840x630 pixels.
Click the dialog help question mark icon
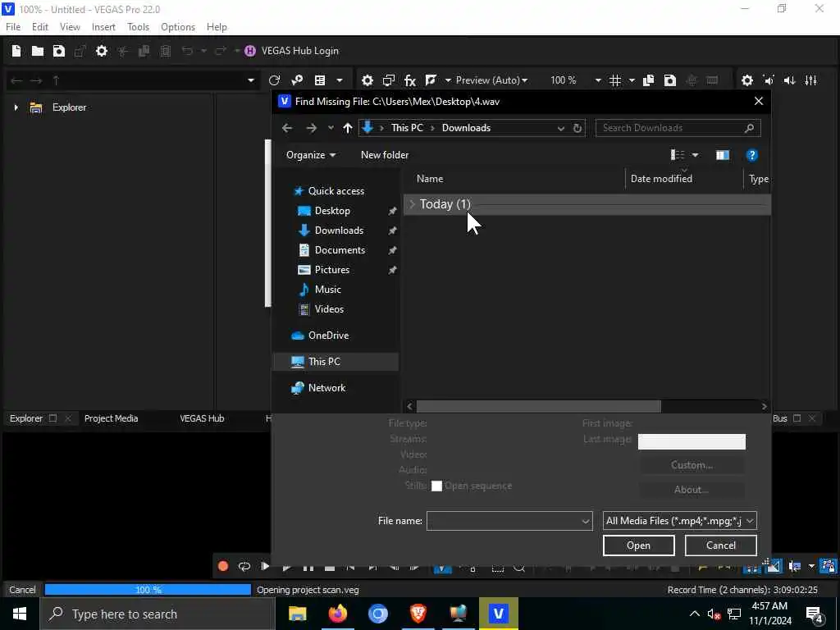[751, 155]
